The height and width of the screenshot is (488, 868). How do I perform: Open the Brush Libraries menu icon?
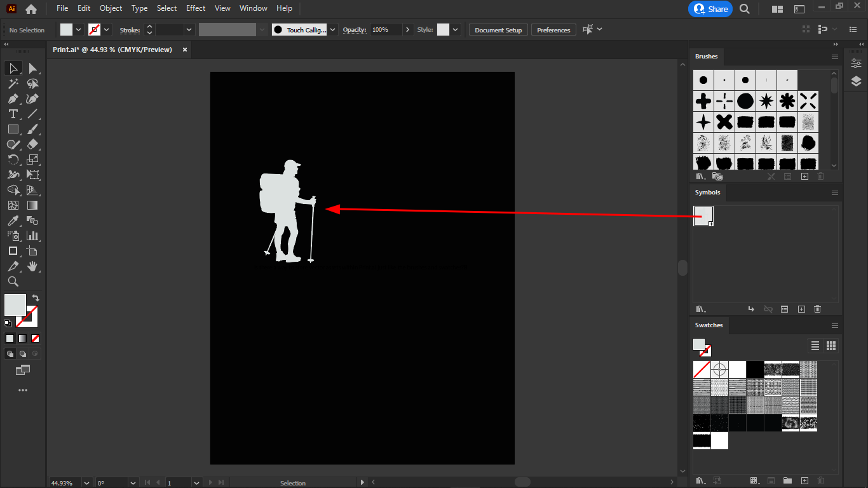tap(702, 176)
